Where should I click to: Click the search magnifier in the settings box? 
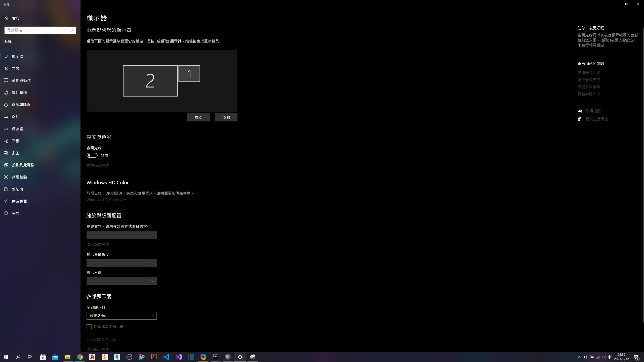(73, 30)
